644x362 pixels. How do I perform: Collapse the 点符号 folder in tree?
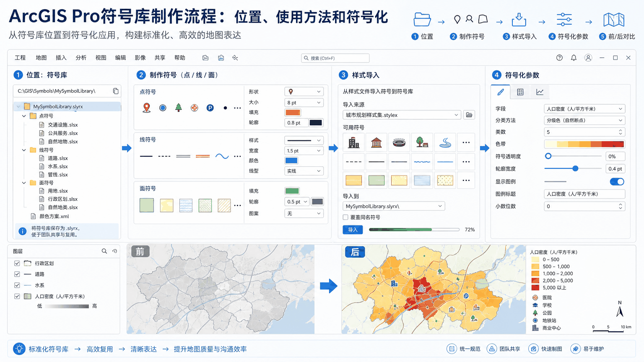[x=24, y=116]
